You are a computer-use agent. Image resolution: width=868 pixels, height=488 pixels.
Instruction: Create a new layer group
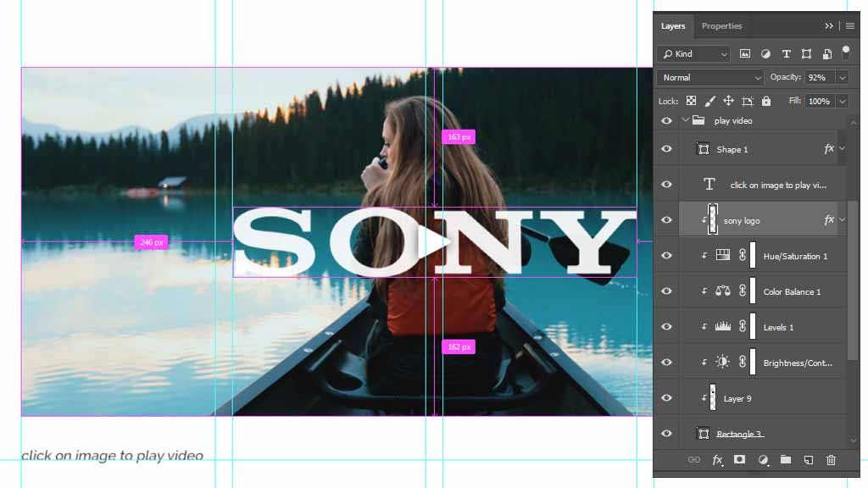click(786, 460)
